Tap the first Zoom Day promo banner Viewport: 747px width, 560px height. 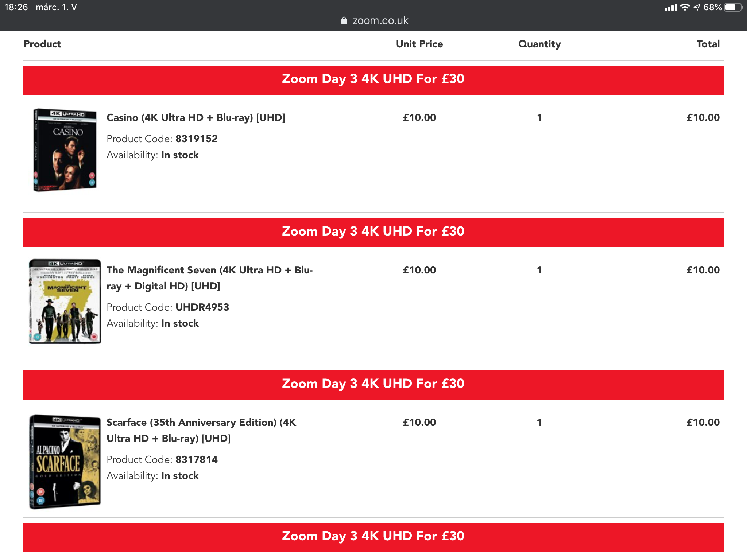(373, 80)
